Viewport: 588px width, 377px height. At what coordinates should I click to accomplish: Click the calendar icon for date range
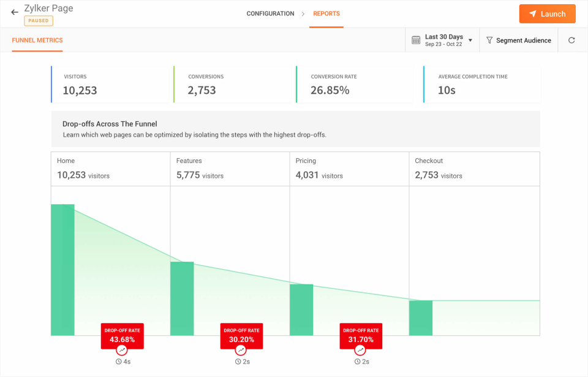click(416, 40)
